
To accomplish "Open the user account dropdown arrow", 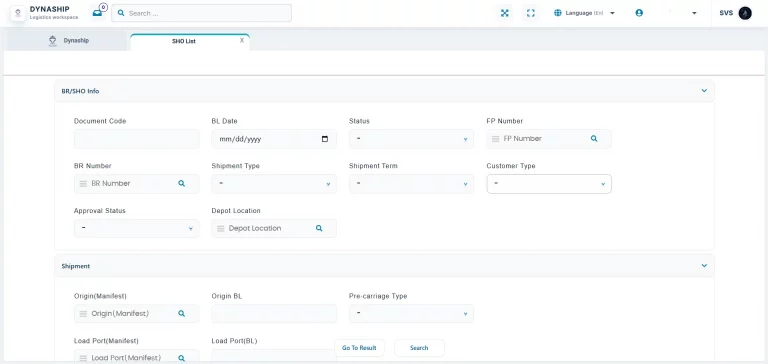I will point(694,13).
